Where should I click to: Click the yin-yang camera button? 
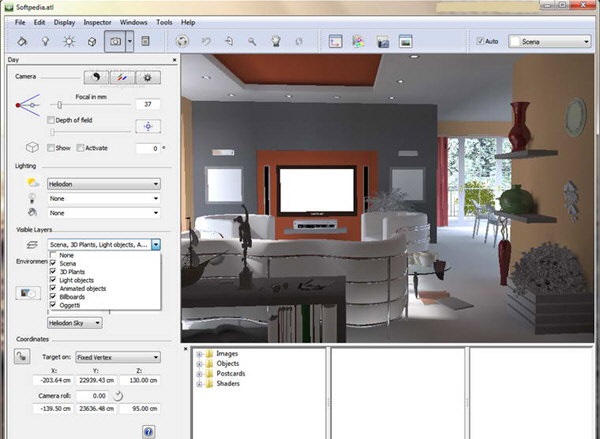[96, 77]
